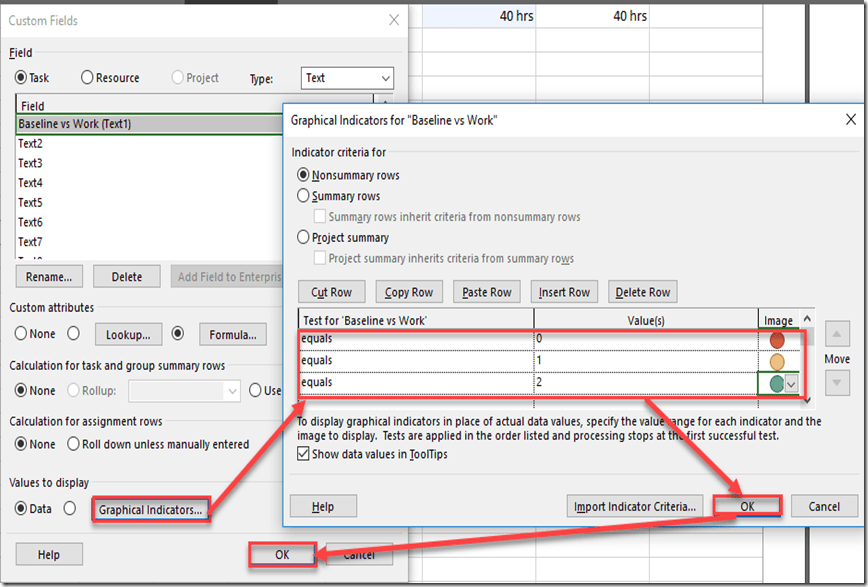Select the yellow indicator image in second row
Image resolution: width=868 pixels, height=587 pixels.
tap(777, 361)
